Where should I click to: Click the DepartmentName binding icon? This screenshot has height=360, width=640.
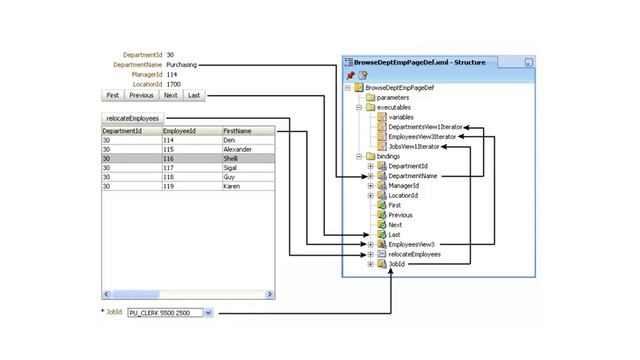click(x=382, y=176)
